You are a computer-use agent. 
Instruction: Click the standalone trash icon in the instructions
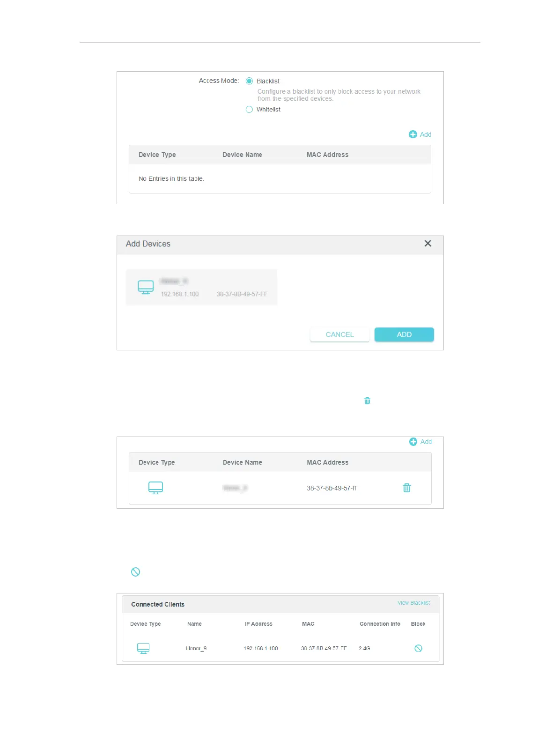point(367,401)
